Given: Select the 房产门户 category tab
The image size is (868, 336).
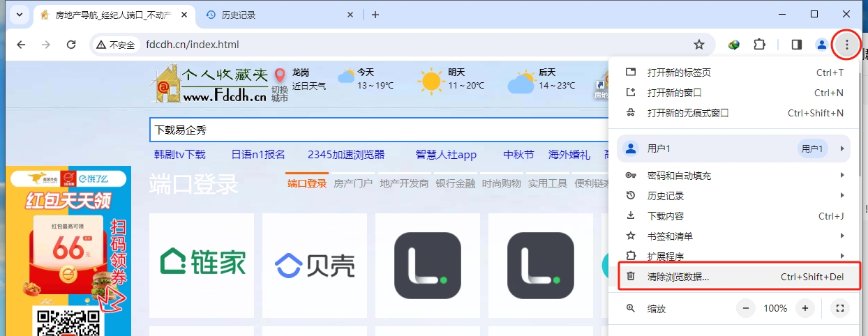Looking at the screenshot, I should click(x=353, y=183).
